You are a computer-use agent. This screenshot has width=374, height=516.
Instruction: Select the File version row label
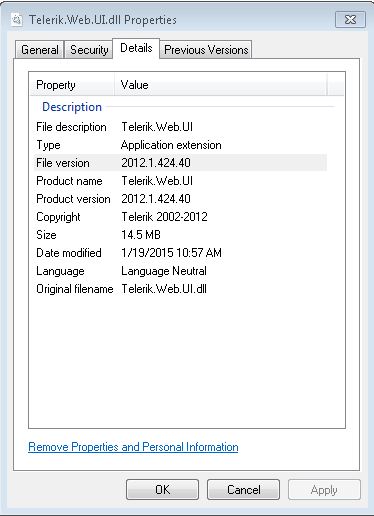pos(63,163)
